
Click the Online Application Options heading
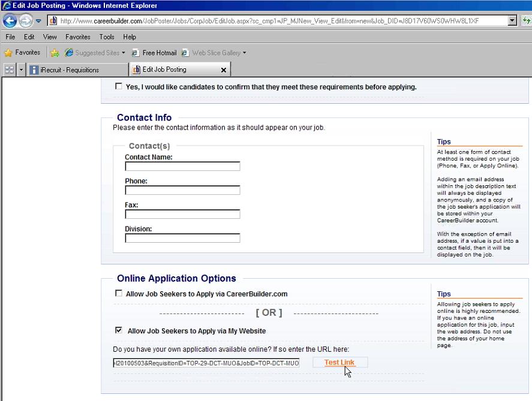click(176, 278)
